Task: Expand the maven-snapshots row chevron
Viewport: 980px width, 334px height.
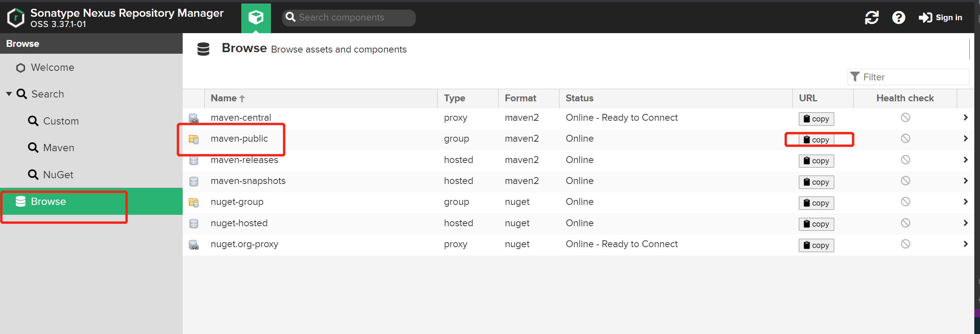Action: coord(966,181)
